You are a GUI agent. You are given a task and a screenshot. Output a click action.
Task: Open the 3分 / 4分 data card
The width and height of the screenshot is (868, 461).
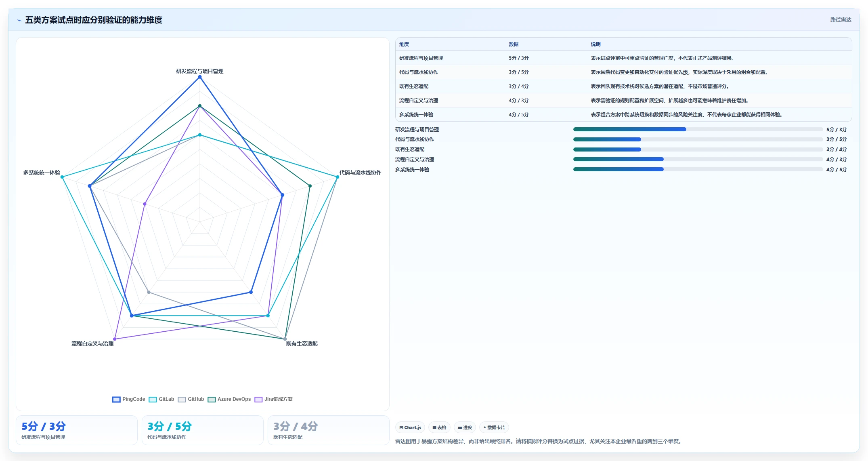tap(329, 430)
